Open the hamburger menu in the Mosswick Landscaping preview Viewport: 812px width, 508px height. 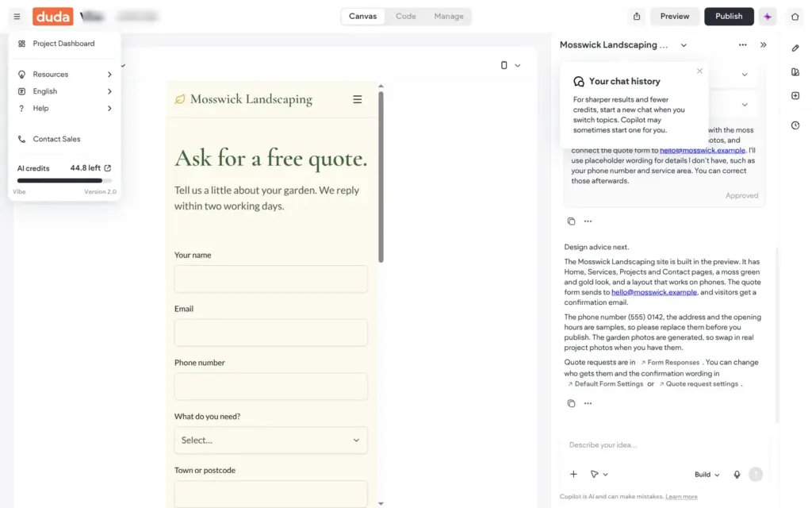(358, 99)
